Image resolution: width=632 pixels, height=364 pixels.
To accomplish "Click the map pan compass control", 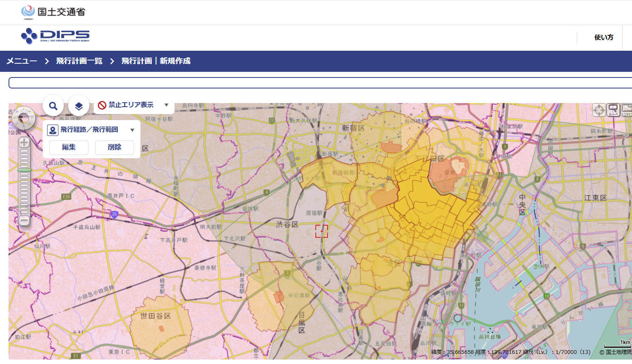I will (x=24, y=118).
